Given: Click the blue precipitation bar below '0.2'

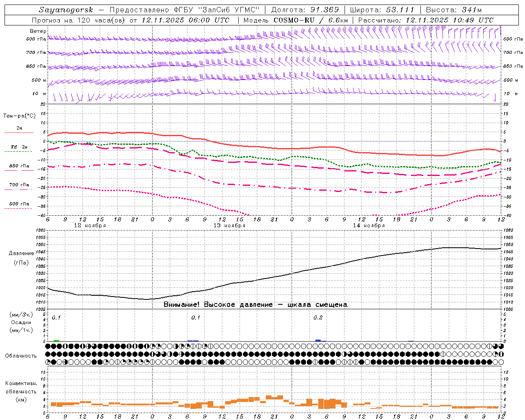Looking at the screenshot, I should pos(318,340).
